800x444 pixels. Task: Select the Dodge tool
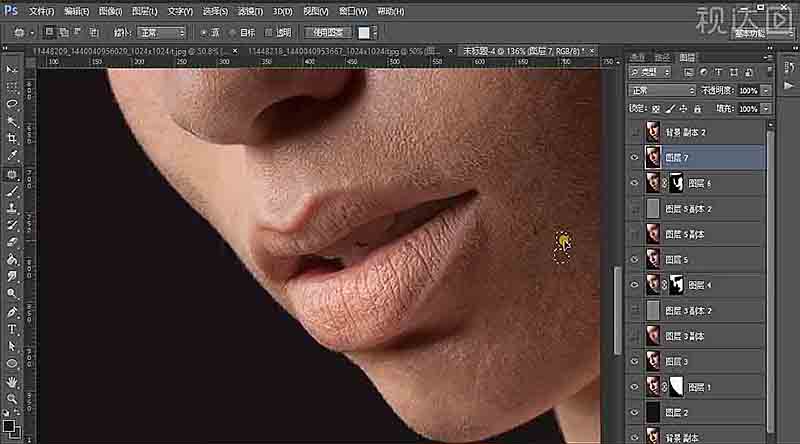coord(12,293)
